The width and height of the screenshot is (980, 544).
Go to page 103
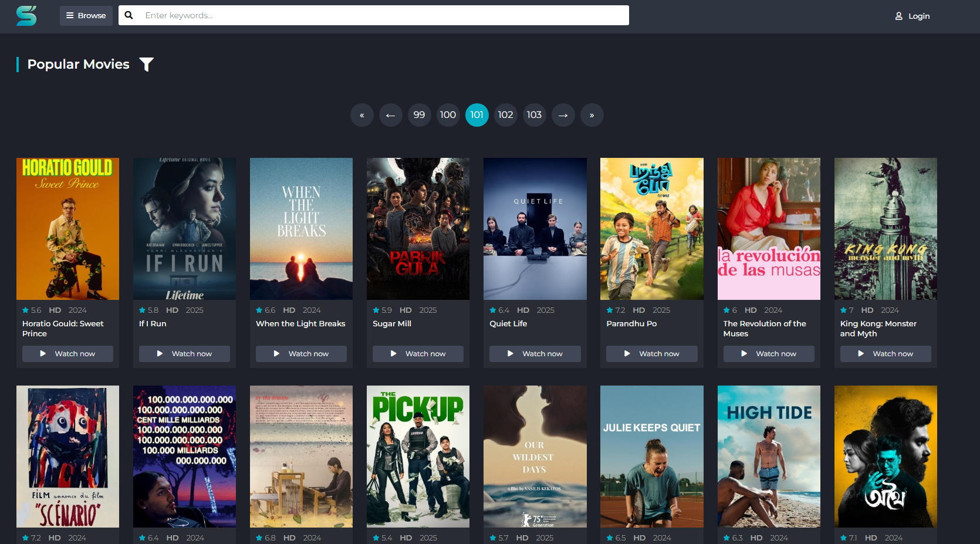tap(535, 115)
